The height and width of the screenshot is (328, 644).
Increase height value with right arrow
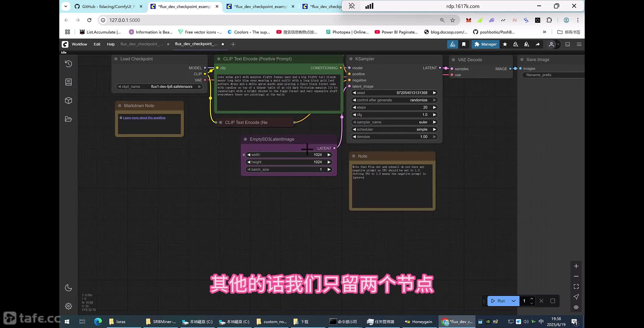pyautogui.click(x=329, y=162)
